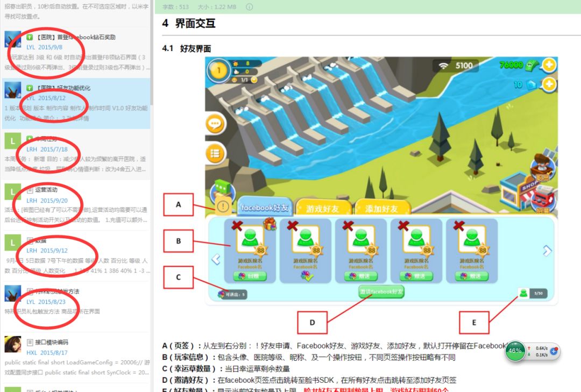The height and width of the screenshot is (392, 581).
Task: Click the description line starting C（幸运草数量）
Action: (x=226, y=369)
